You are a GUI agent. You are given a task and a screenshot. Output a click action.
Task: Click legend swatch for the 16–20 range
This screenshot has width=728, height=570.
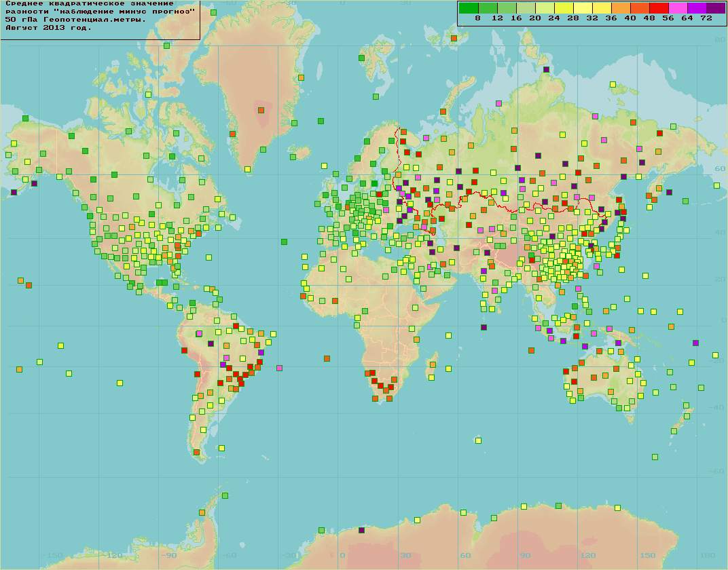coord(526,8)
